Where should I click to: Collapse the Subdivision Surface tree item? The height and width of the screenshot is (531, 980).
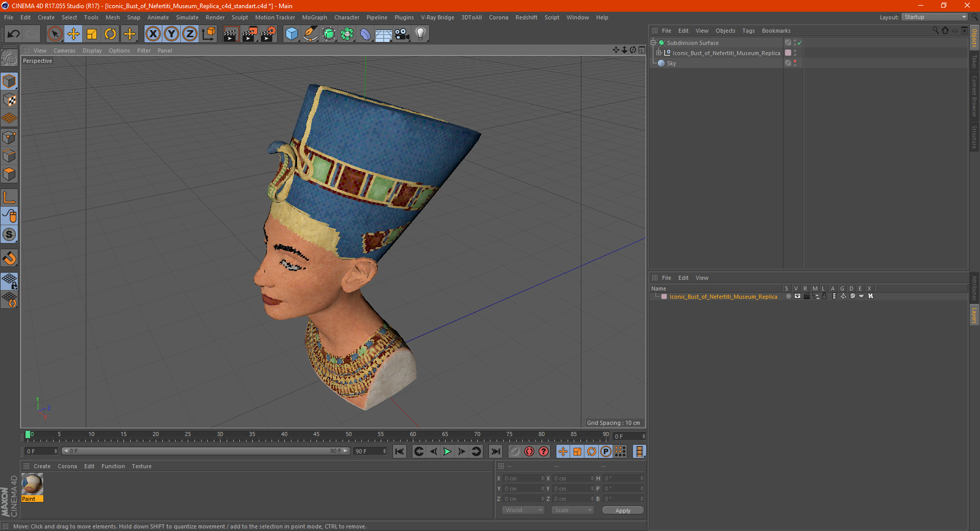click(653, 43)
